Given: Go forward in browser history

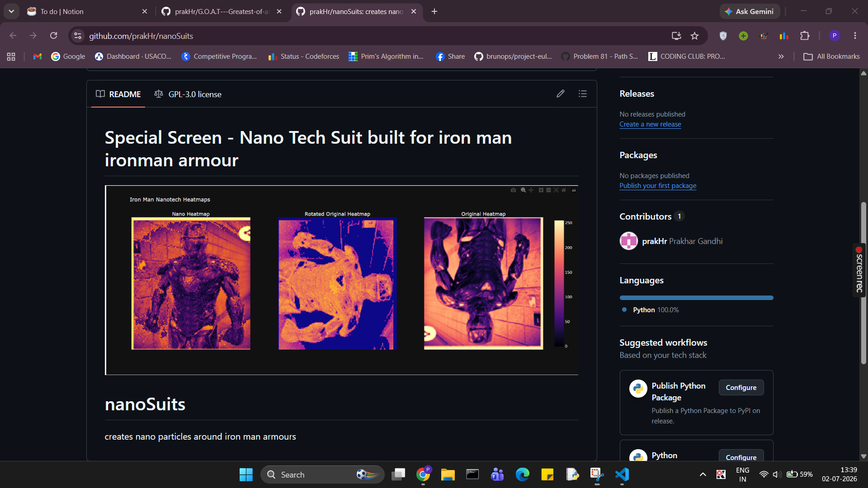Looking at the screenshot, I should (x=33, y=36).
